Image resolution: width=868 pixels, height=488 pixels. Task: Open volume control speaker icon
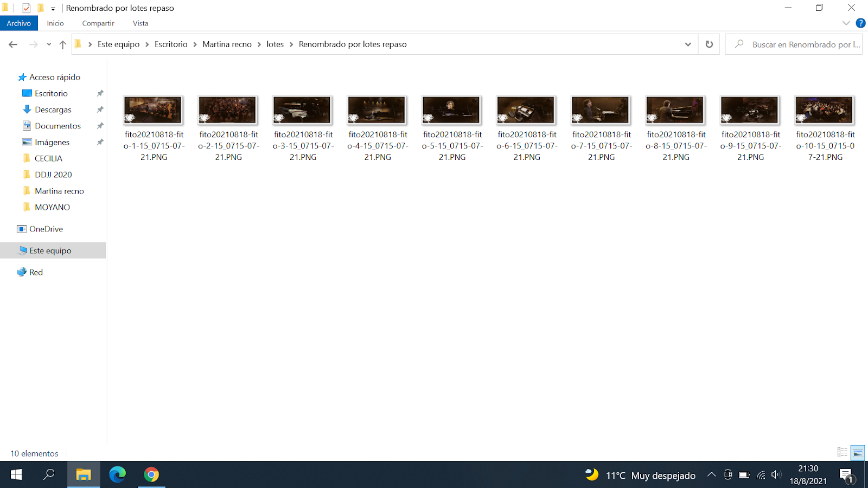coord(776,475)
